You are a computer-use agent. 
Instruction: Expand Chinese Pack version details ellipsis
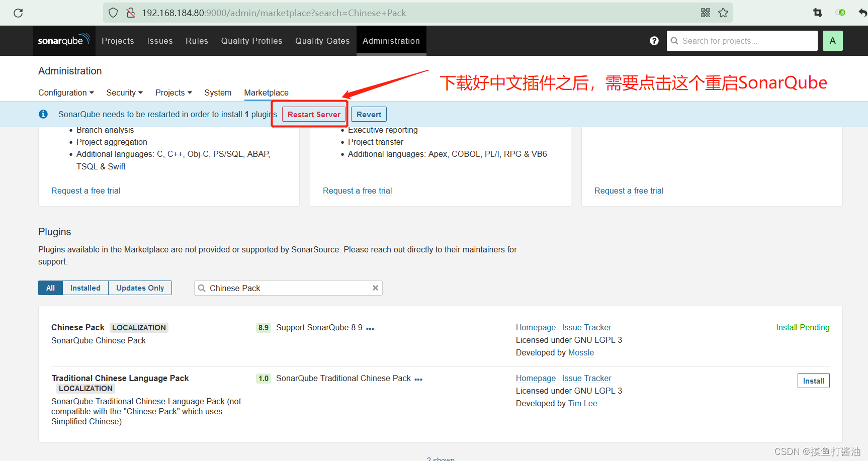pos(370,328)
